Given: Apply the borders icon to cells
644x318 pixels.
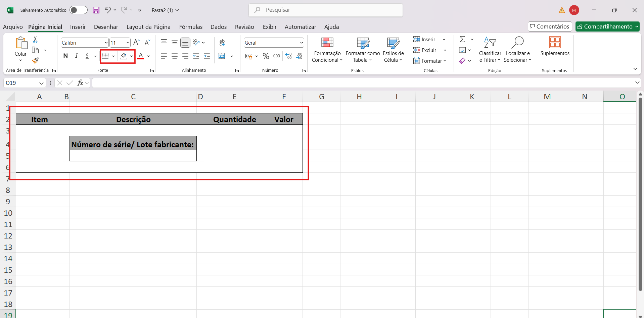Looking at the screenshot, I should coord(105,56).
